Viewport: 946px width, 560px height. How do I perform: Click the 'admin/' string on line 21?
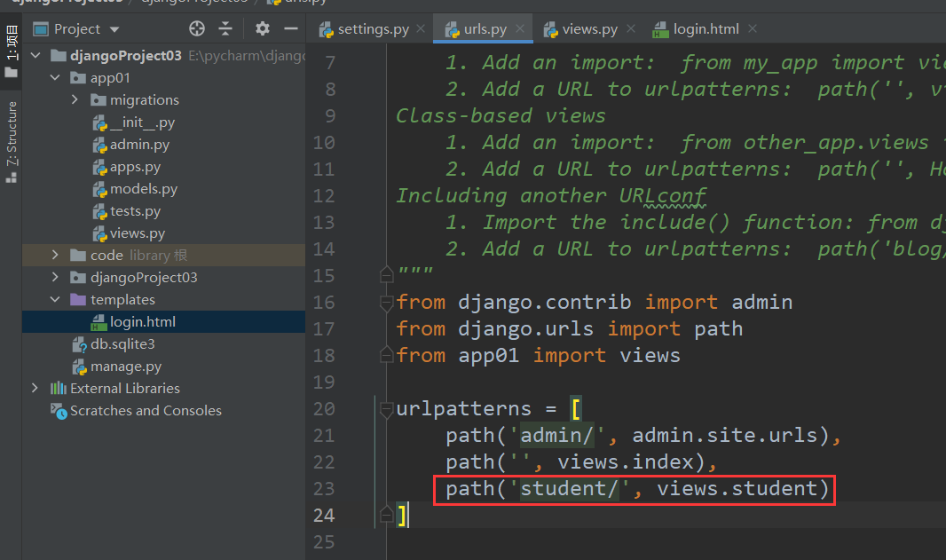(557, 435)
